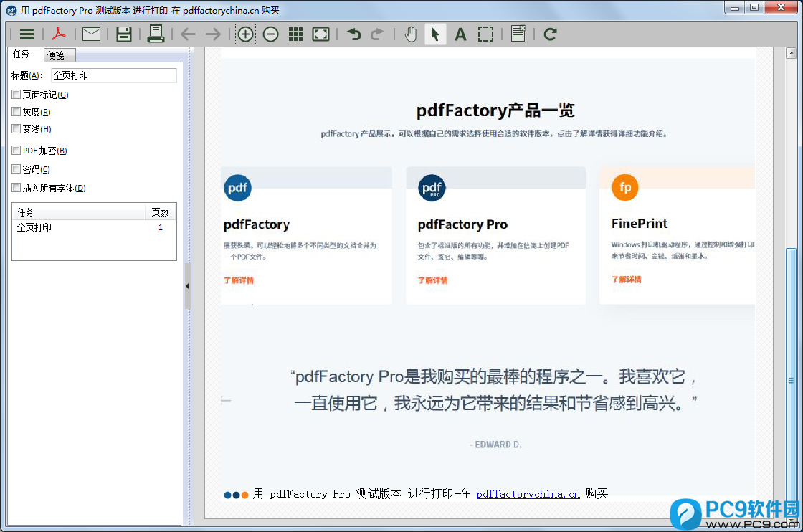Toggle the 变浅(H) checkbox

16,129
